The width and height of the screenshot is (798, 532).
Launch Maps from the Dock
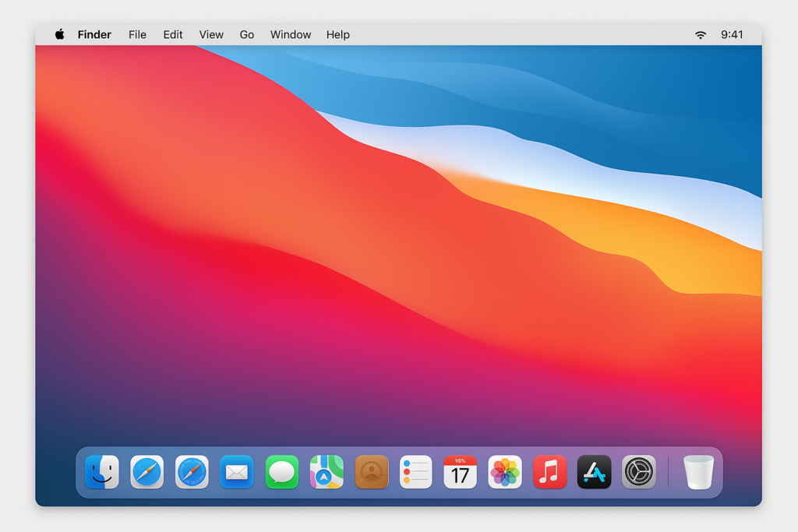[327, 472]
